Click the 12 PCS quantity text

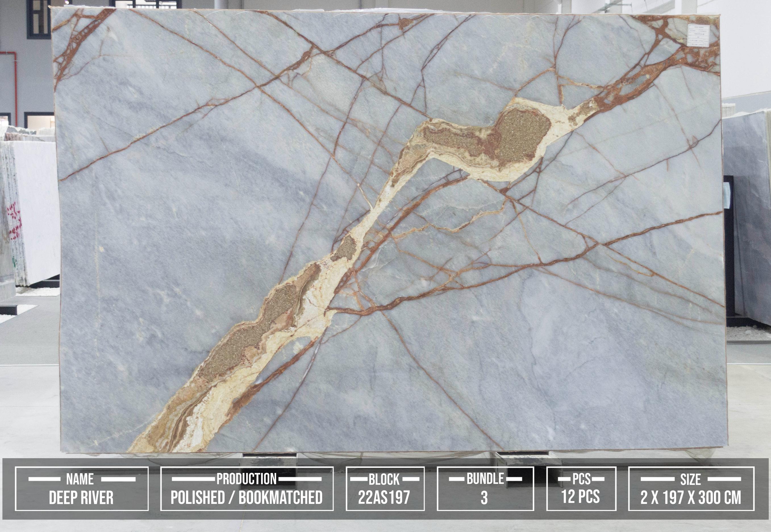(x=581, y=496)
